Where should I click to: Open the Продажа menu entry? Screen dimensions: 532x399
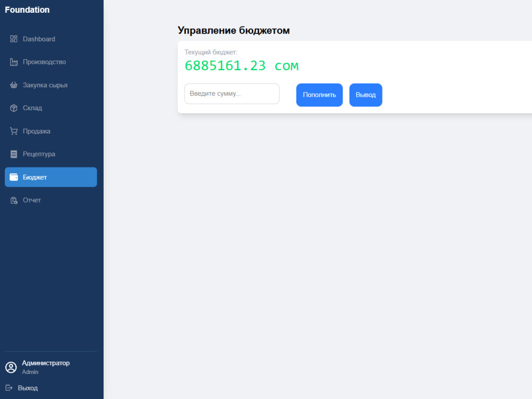click(51, 131)
